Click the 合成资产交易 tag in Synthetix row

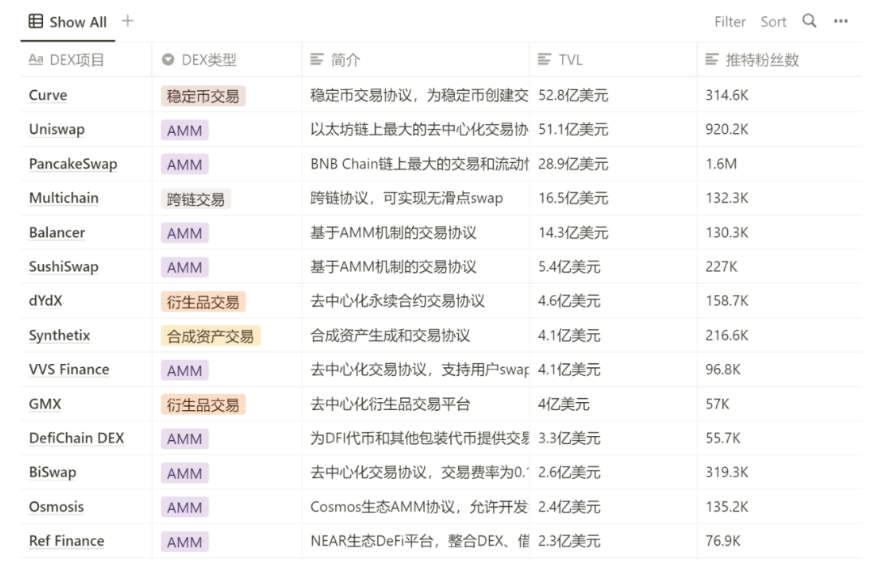pos(210,336)
